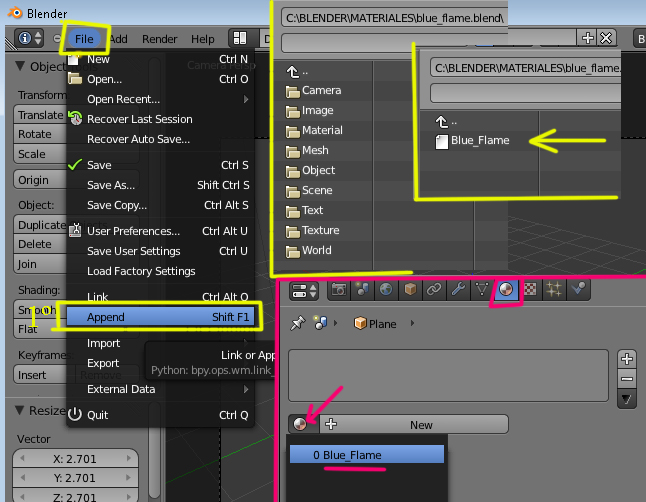646x502 pixels.
Task: Select the Blue_Flame material file
Action: pyautogui.click(x=472, y=141)
